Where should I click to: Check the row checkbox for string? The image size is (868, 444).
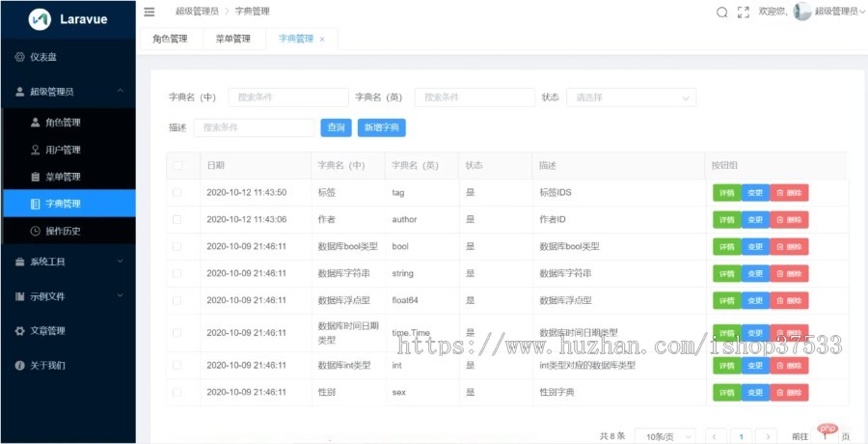[x=177, y=273]
